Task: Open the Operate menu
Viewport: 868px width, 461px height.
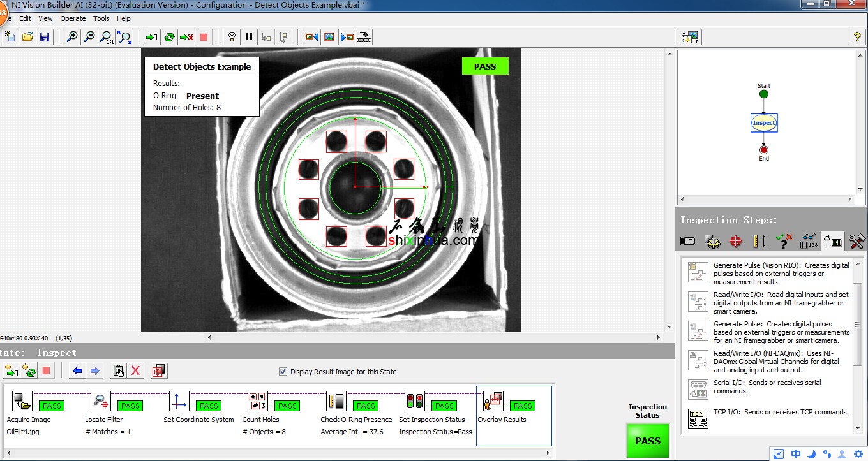Action: pos(73,18)
